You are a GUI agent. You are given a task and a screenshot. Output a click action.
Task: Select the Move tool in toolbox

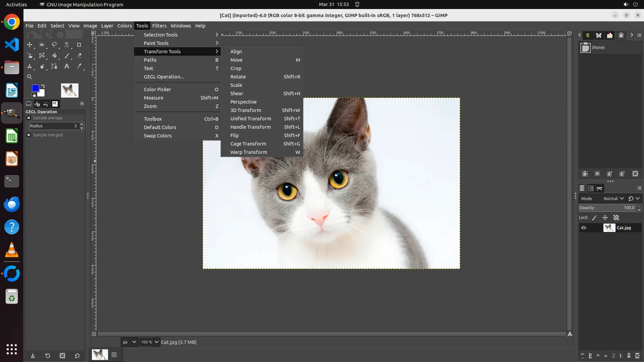pyautogui.click(x=30, y=45)
